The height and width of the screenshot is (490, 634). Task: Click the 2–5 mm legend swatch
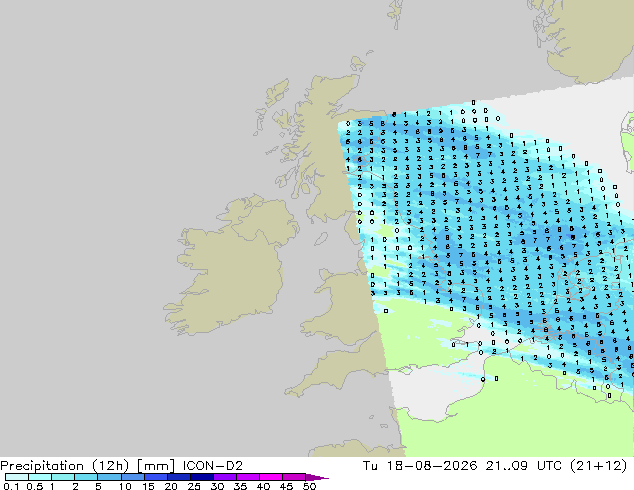[x=86, y=477]
